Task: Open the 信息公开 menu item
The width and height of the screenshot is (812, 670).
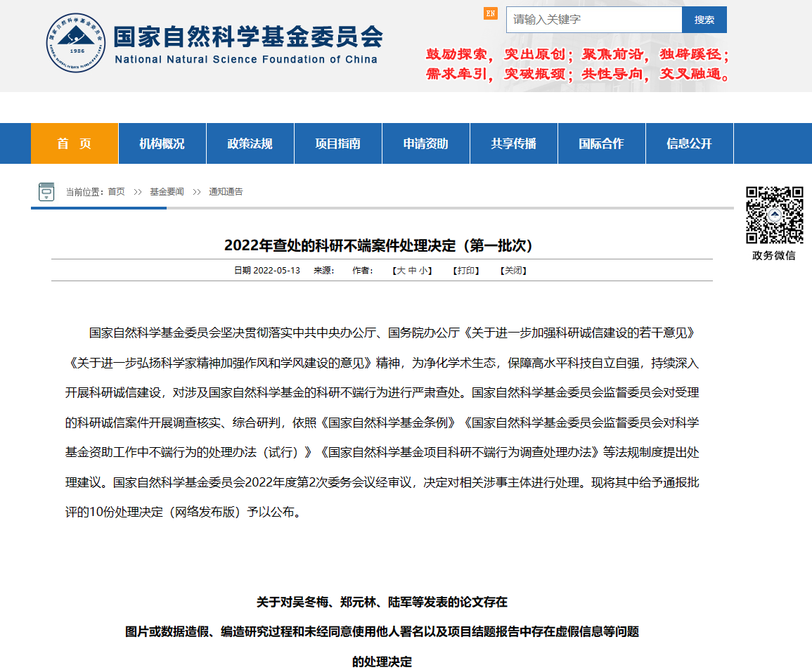Action: click(689, 143)
